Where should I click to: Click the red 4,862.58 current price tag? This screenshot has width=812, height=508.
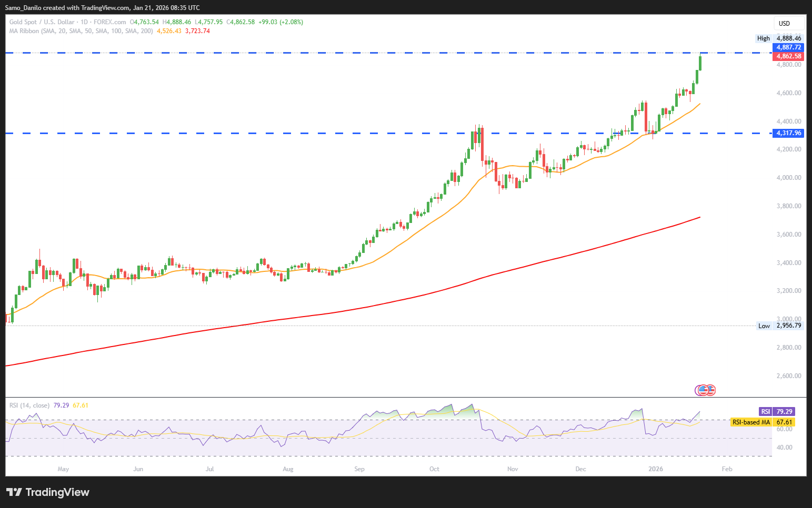788,56
